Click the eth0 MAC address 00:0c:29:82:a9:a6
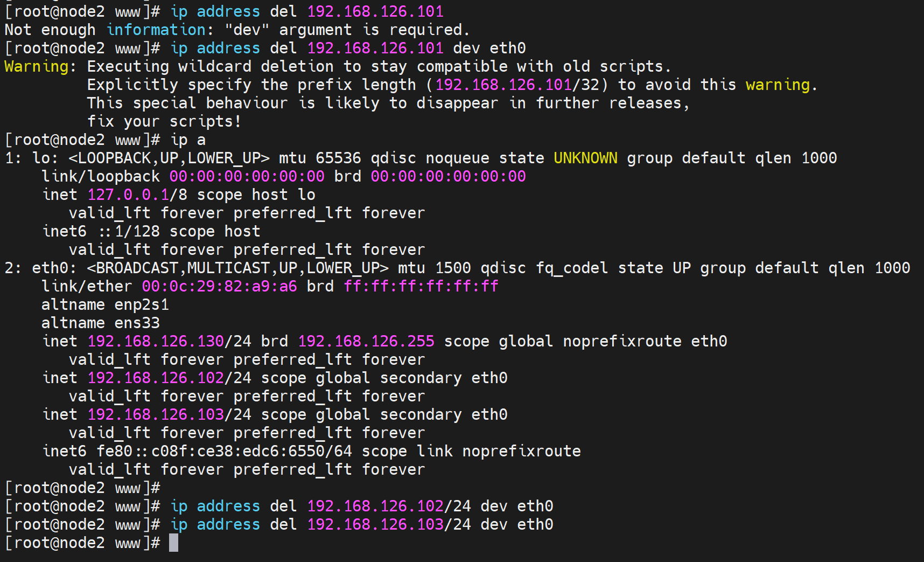 [219, 286]
